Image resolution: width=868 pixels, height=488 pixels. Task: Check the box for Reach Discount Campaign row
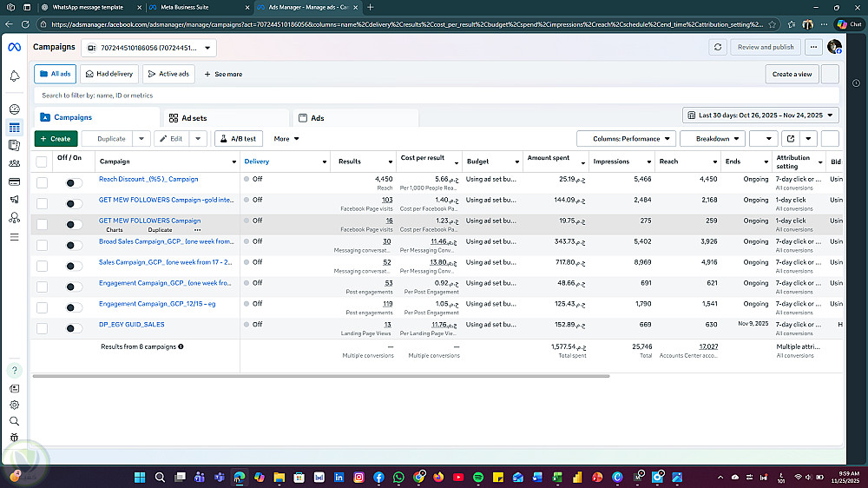(x=42, y=183)
